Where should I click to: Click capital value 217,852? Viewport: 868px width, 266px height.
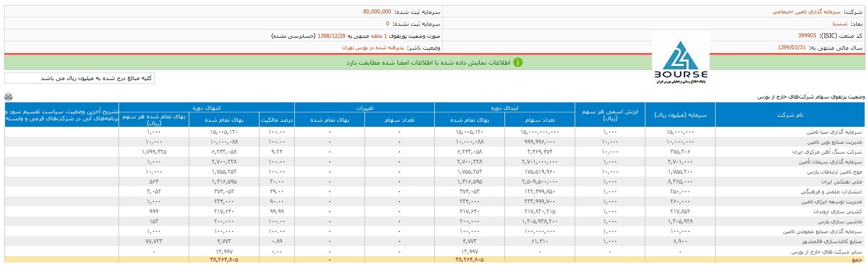tap(680, 211)
